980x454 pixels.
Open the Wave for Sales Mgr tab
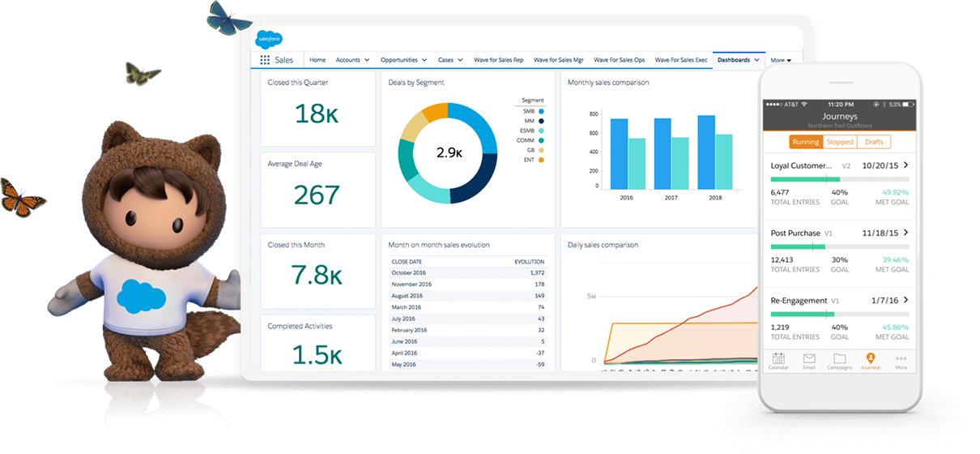pyautogui.click(x=558, y=60)
